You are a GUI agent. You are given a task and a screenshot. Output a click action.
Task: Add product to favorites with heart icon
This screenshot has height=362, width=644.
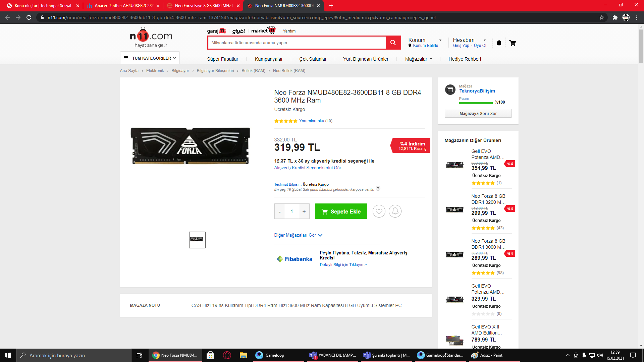(x=379, y=211)
